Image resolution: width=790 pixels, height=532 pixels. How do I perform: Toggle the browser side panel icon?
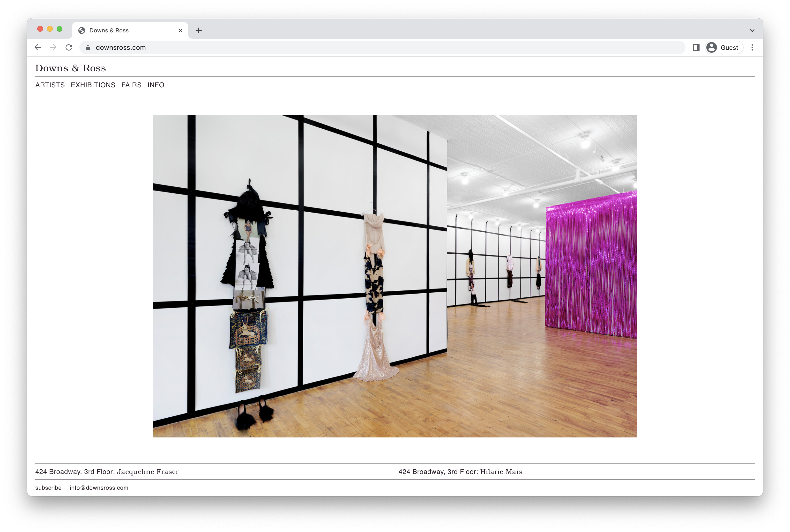696,47
